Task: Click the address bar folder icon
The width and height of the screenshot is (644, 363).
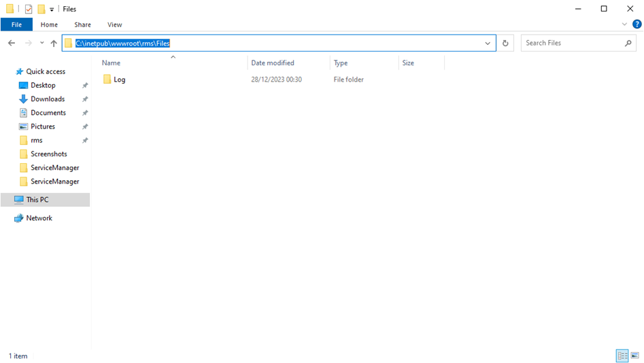Action: pos(69,43)
